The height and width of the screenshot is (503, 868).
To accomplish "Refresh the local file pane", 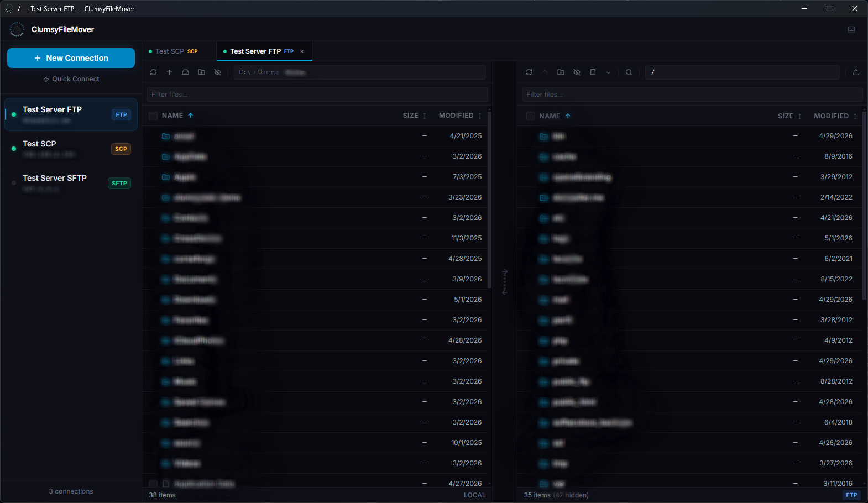I will pyautogui.click(x=153, y=72).
